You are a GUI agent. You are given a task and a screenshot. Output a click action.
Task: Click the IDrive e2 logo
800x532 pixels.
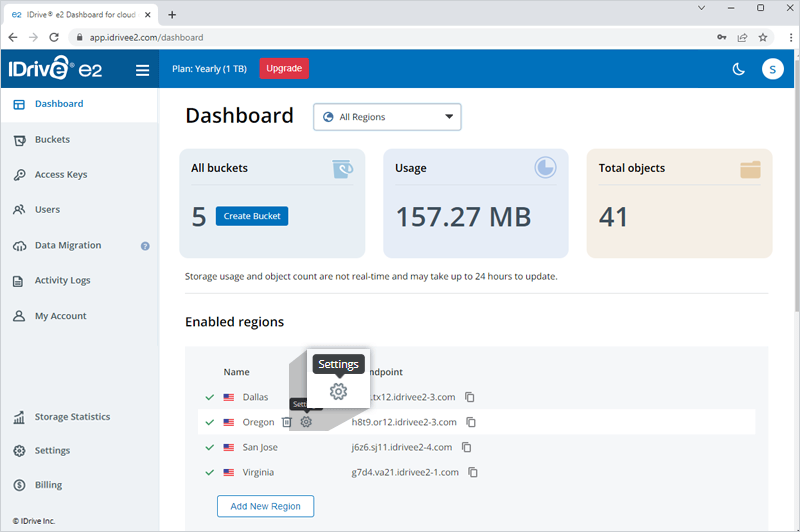point(55,68)
